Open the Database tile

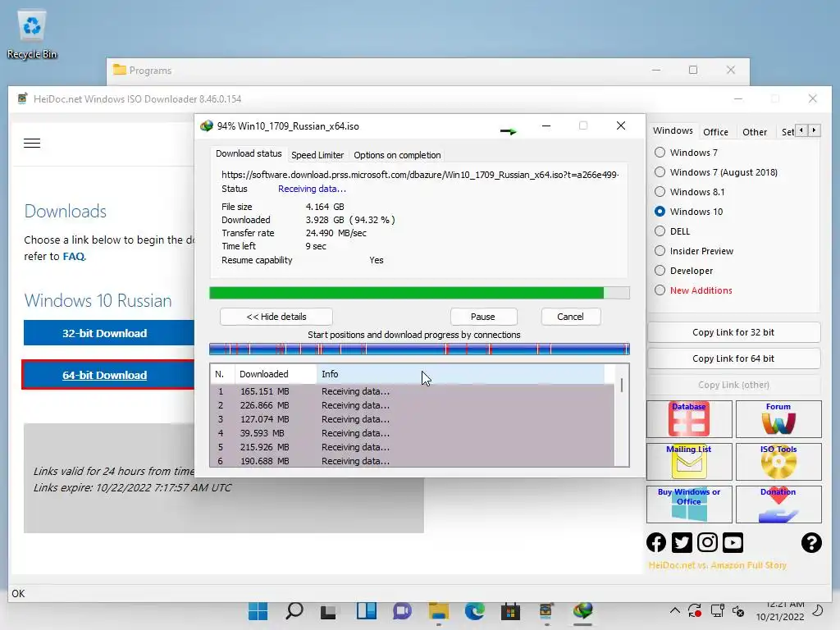click(689, 419)
